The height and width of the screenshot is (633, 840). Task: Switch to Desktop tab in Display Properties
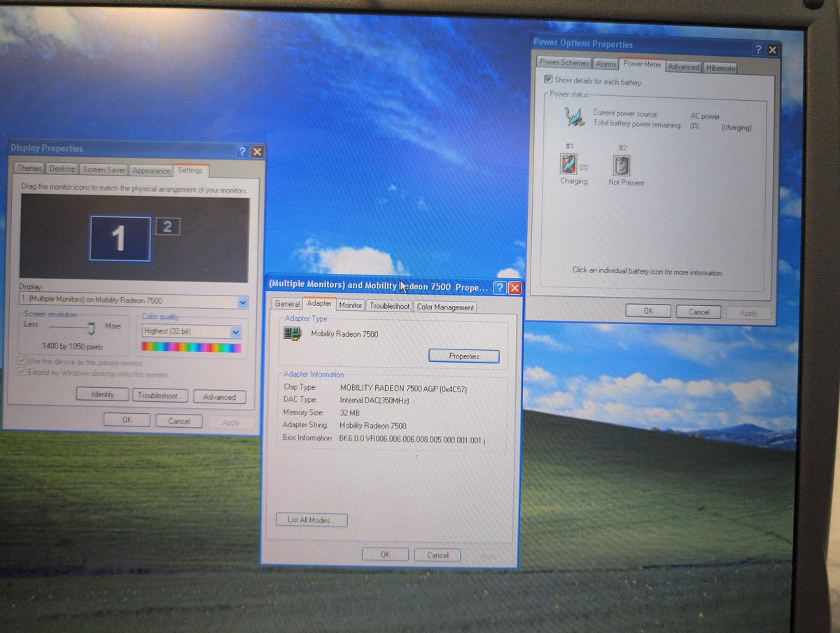point(62,169)
